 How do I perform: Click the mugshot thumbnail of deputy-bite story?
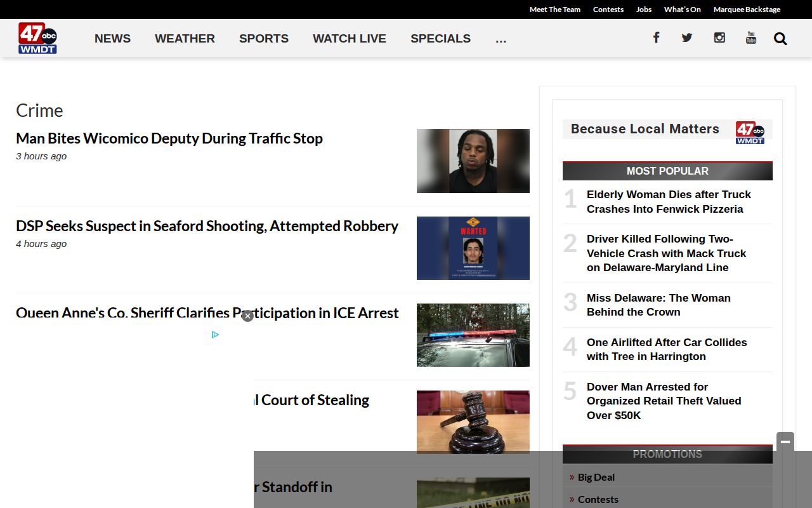click(473, 161)
